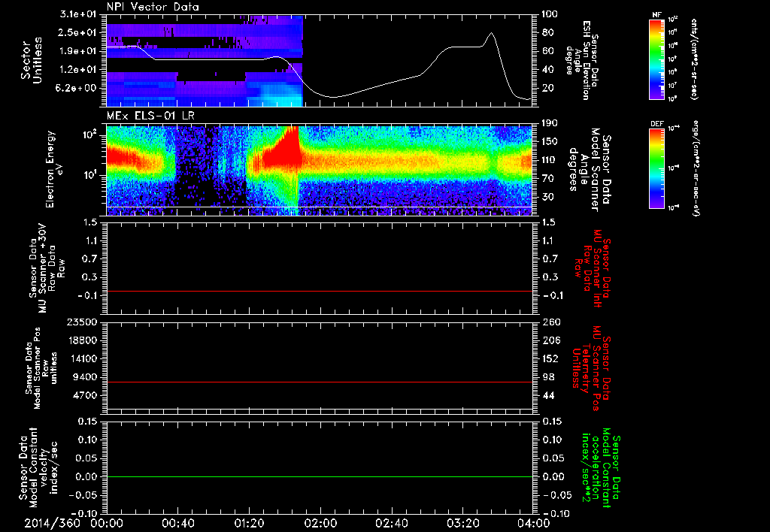Click the '110' scanner angle tick label
The width and height of the screenshot is (770, 532).
pyautogui.click(x=550, y=160)
